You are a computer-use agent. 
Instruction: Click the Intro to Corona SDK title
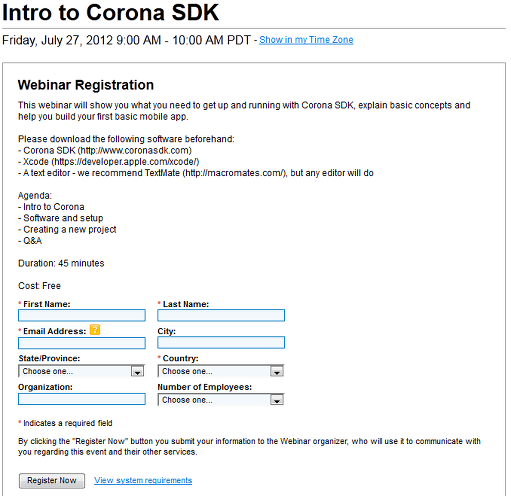coord(110,13)
